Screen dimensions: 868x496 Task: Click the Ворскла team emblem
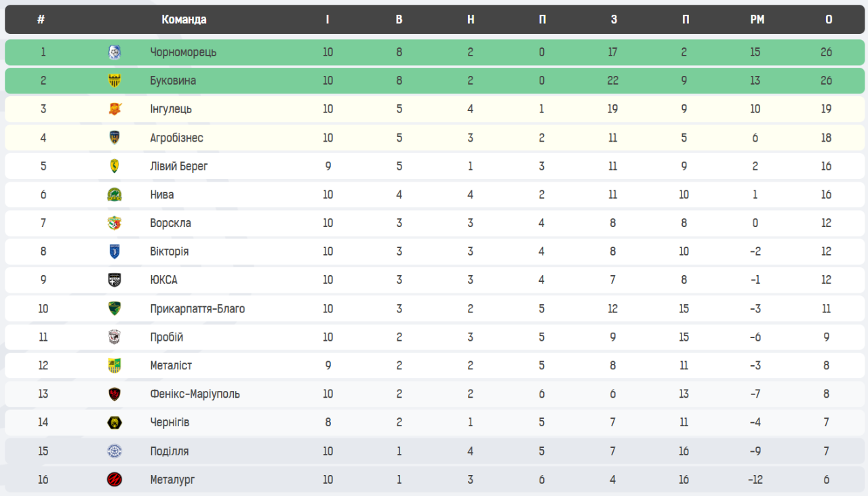(x=115, y=223)
